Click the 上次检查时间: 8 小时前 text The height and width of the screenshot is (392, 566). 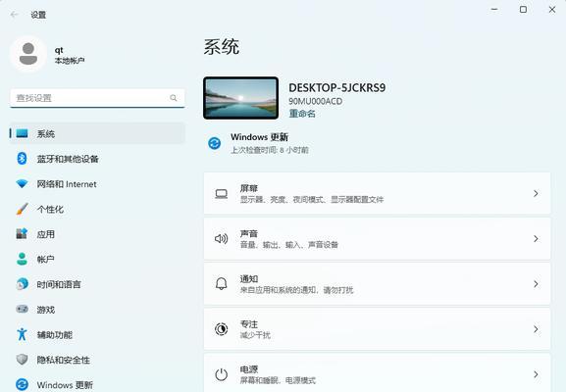tap(270, 150)
